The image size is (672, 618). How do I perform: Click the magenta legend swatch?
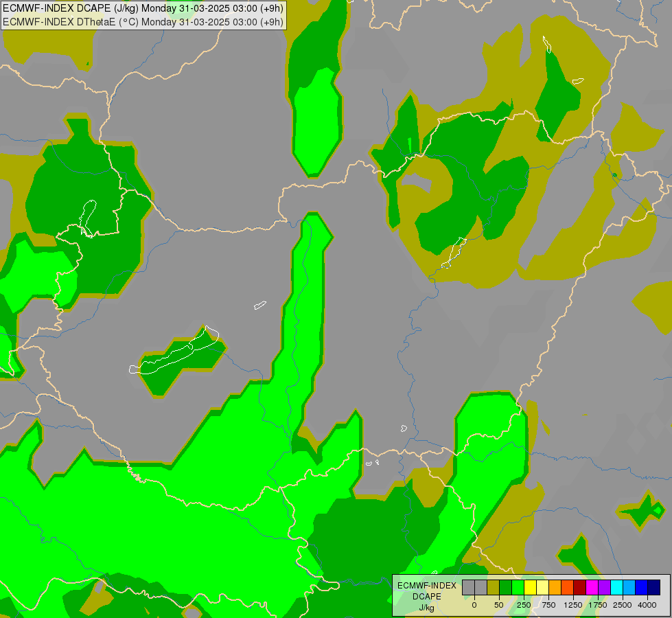[x=592, y=588]
